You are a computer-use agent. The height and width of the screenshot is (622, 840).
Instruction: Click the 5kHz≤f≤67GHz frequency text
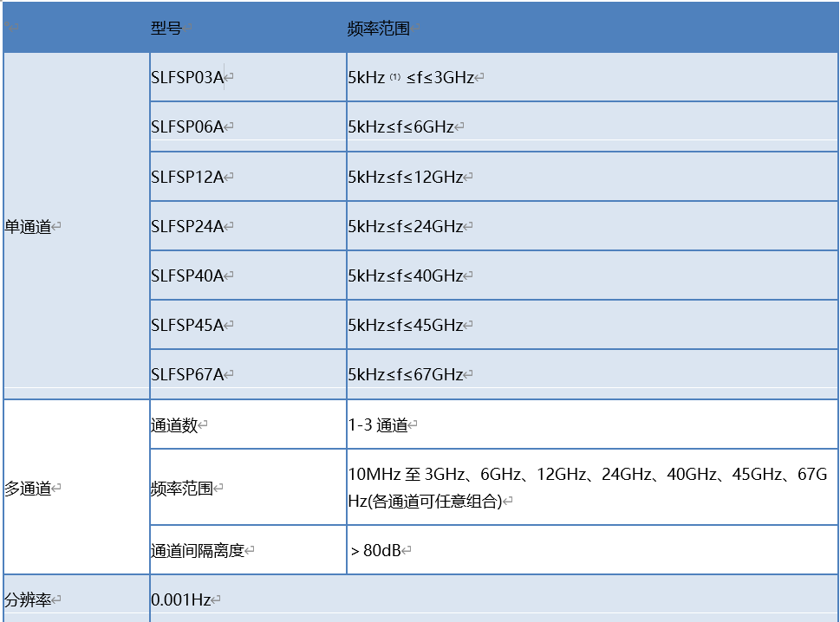click(406, 375)
